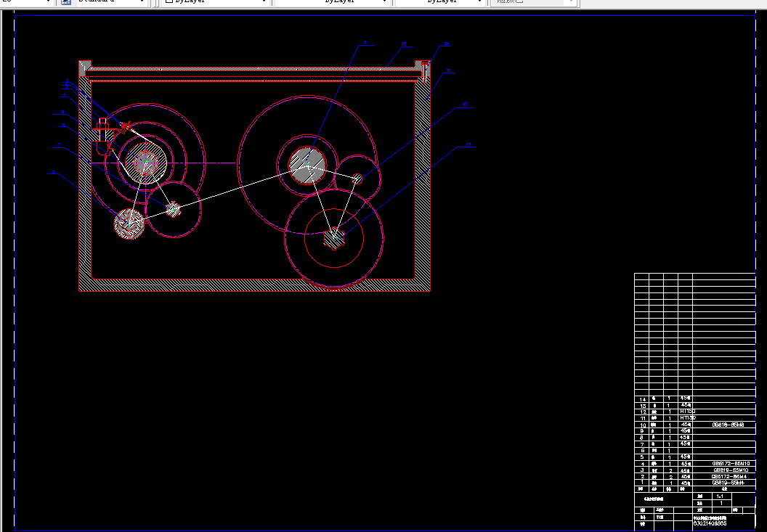767x532 pixels.
Task: Select balloon label 11 beside right wall
Action: (448, 71)
